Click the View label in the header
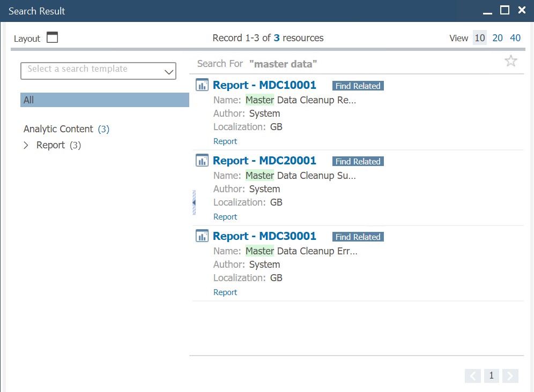This screenshot has height=392, width=534. 458,37
